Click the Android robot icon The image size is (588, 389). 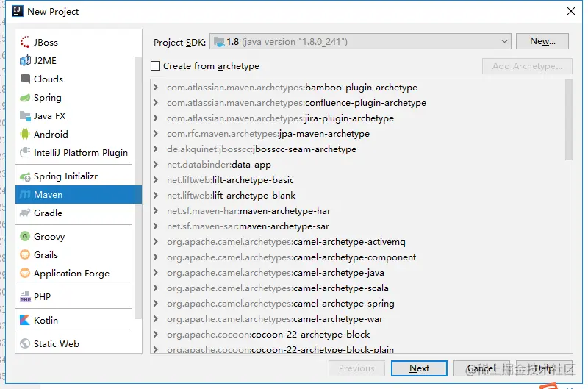(x=25, y=135)
